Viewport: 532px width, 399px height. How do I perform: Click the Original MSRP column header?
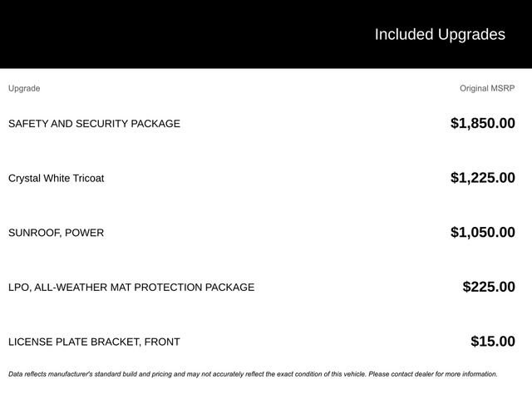(x=487, y=88)
